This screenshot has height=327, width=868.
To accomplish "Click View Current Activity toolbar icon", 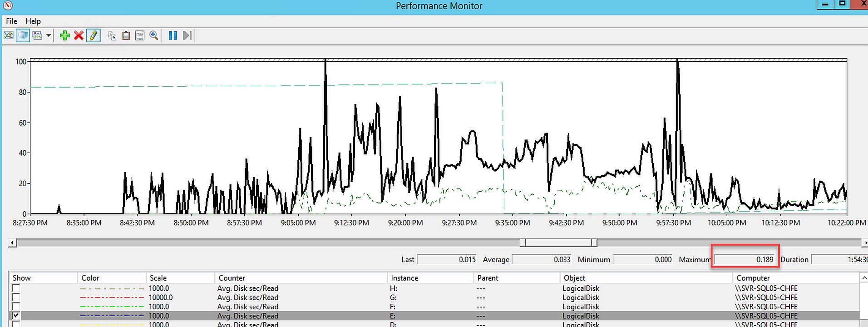I will 9,35.
